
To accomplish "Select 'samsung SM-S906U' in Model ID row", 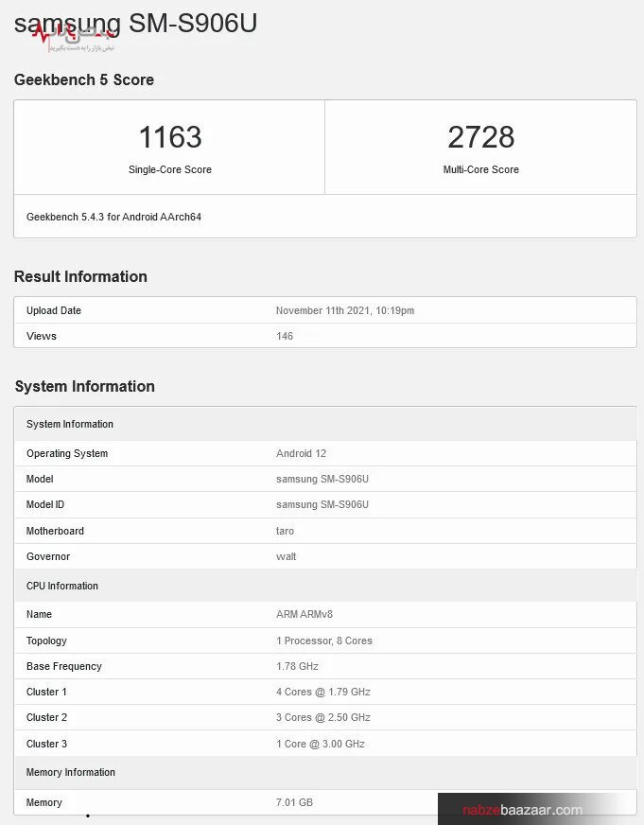I will 322,504.
